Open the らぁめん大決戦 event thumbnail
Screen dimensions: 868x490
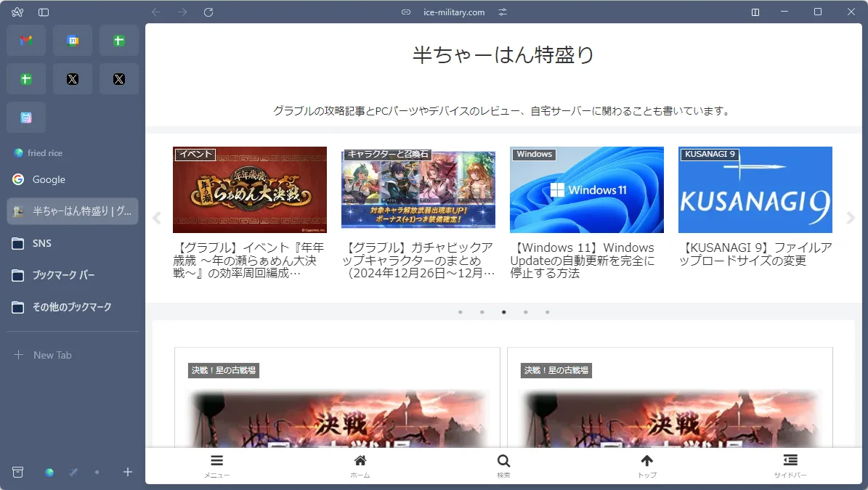250,189
